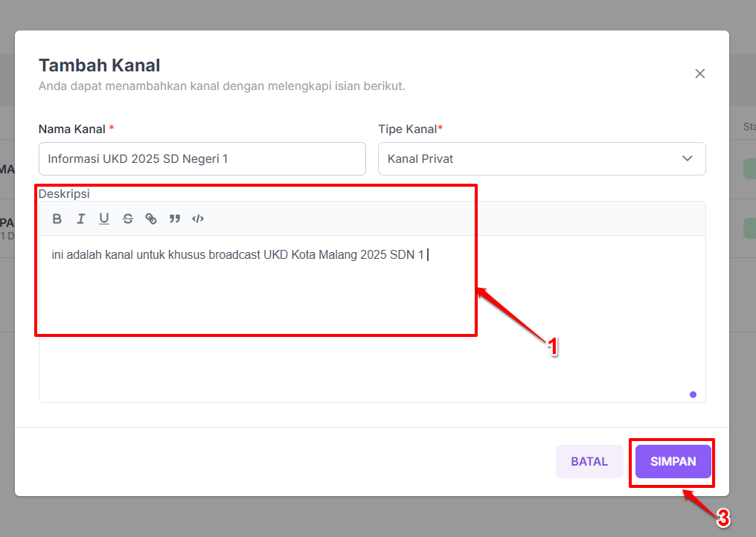Click the Nama Kanal input field
The height and width of the screenshot is (537, 756).
pyautogui.click(x=202, y=158)
